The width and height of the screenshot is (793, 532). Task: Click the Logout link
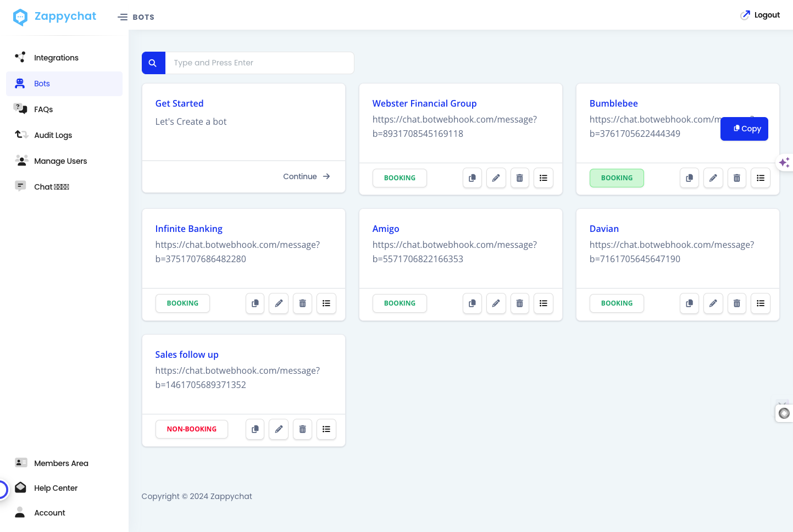click(x=761, y=15)
